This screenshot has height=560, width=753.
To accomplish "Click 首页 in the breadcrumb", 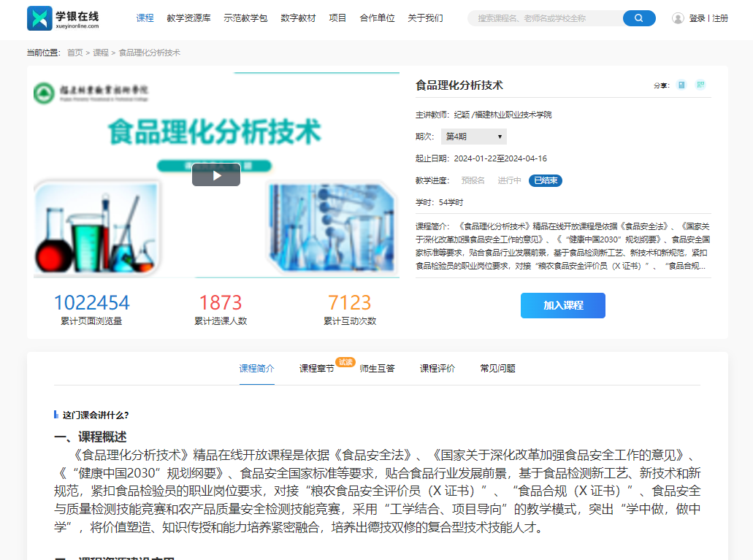I will point(75,53).
